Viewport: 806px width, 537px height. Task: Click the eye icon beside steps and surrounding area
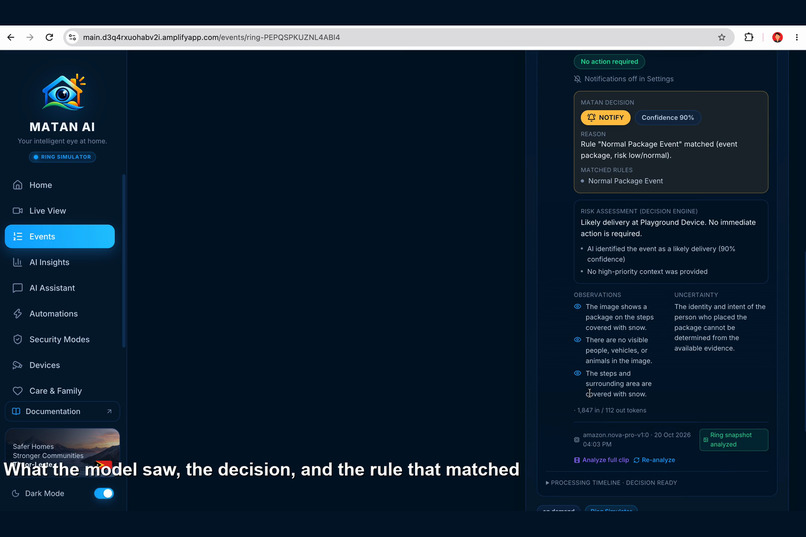point(577,373)
